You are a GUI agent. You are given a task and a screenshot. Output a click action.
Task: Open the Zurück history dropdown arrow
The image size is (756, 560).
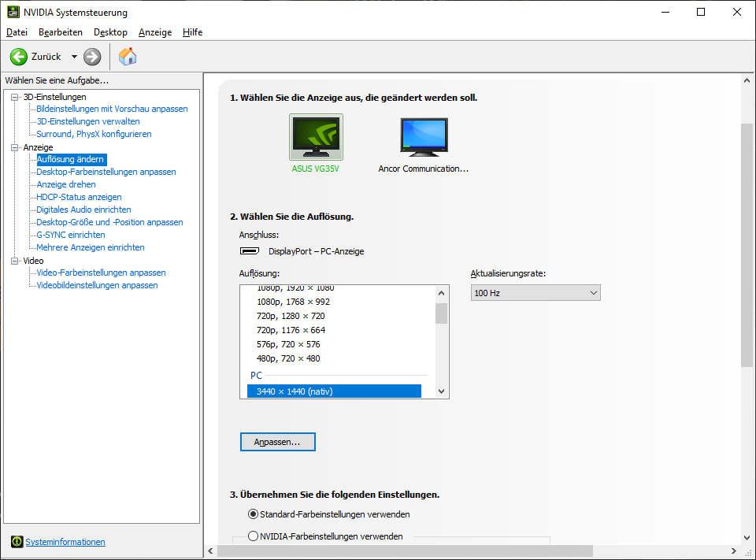click(74, 57)
